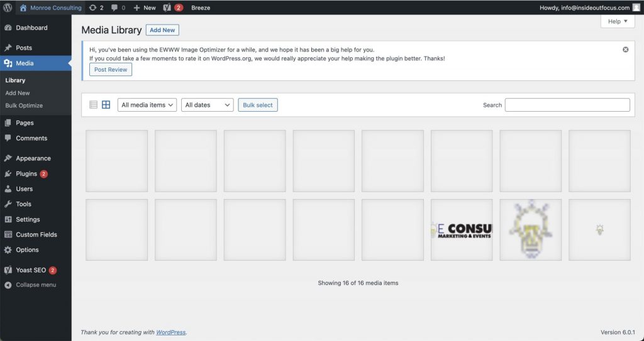Open the Settings menu
This screenshot has height=341, width=644.
pos(36,219)
